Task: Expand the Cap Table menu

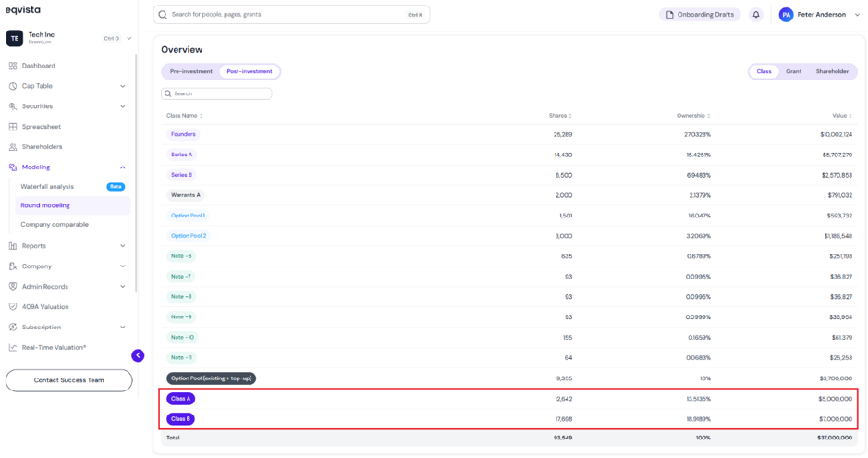Action: pos(122,86)
